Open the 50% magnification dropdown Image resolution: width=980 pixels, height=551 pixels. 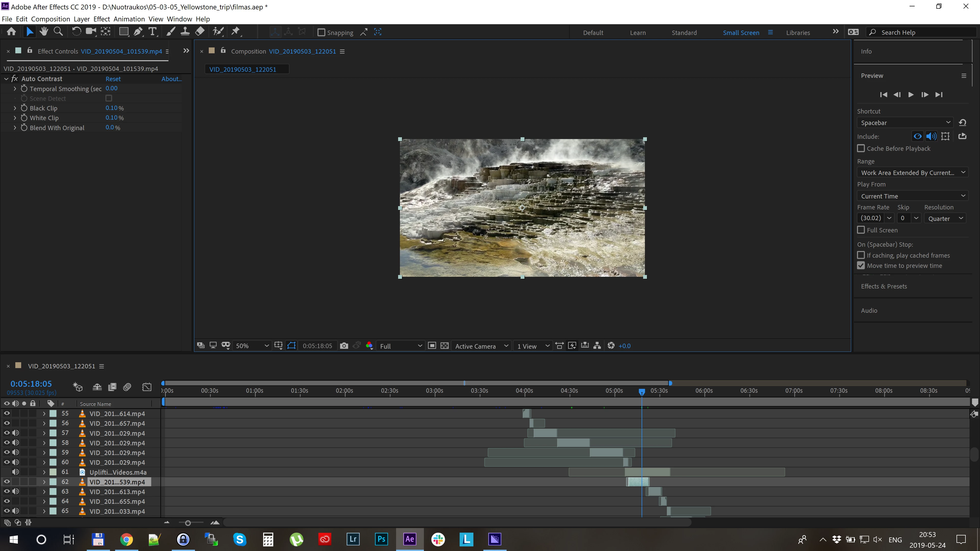pos(252,346)
